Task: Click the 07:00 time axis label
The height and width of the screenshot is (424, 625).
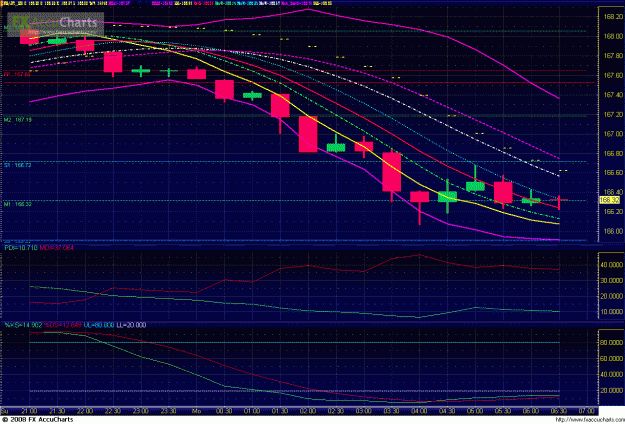Action: pyautogui.click(x=587, y=411)
